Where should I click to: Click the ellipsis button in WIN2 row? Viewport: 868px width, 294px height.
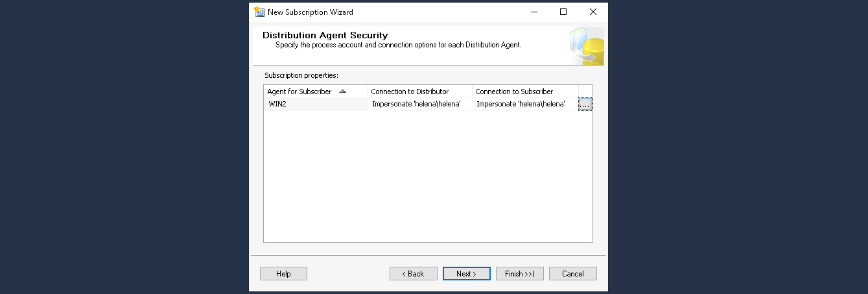click(x=585, y=104)
